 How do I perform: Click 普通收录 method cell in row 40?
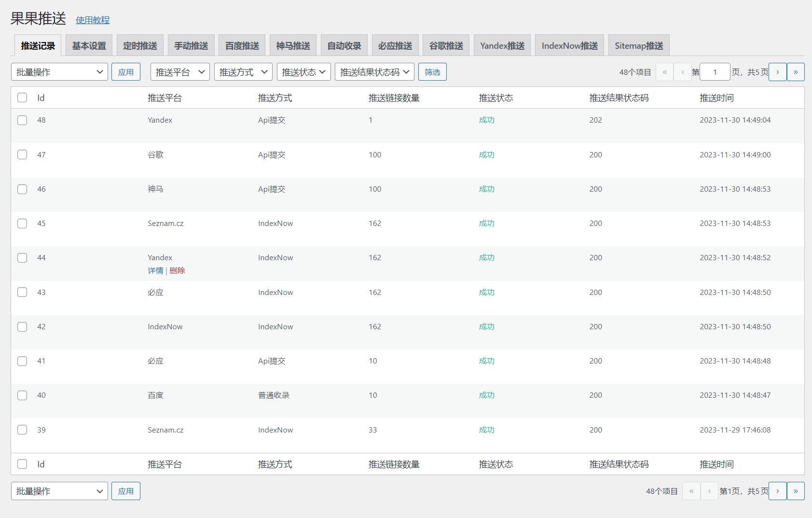[274, 395]
